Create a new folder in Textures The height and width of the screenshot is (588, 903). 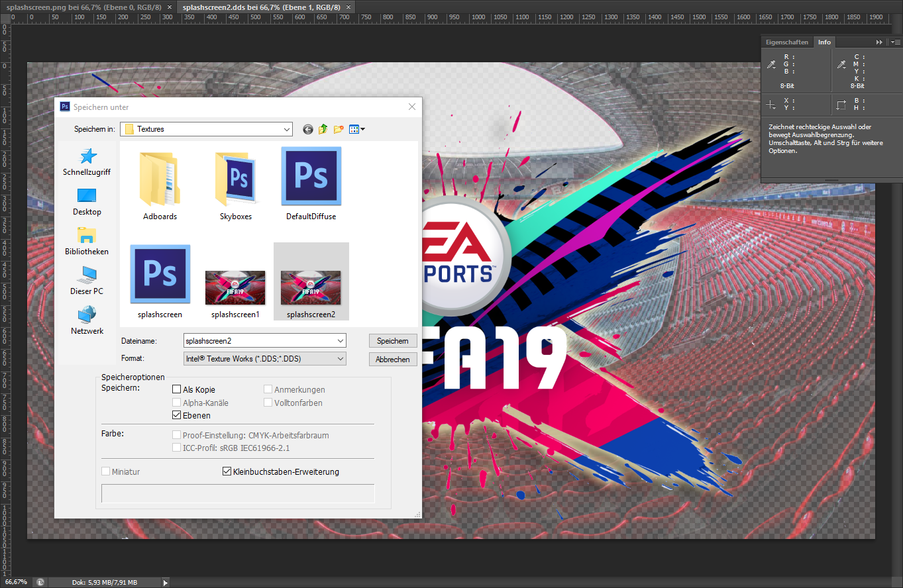339,129
